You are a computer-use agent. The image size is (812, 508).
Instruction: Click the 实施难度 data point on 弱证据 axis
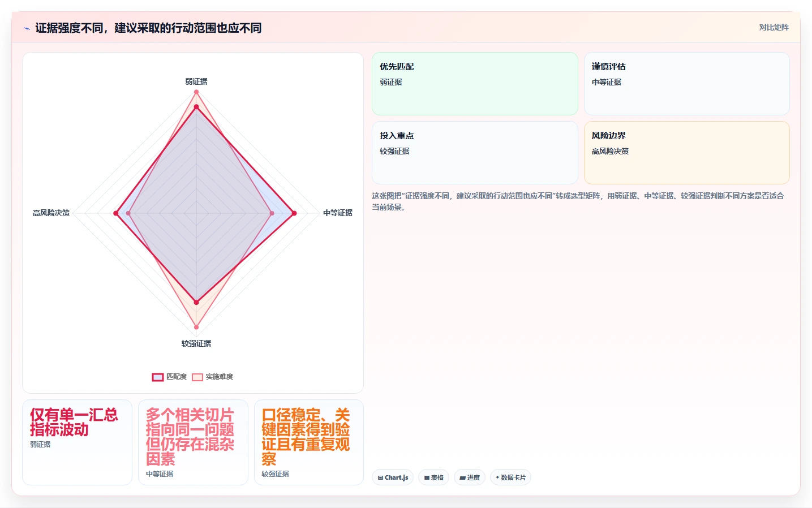pyautogui.click(x=196, y=92)
